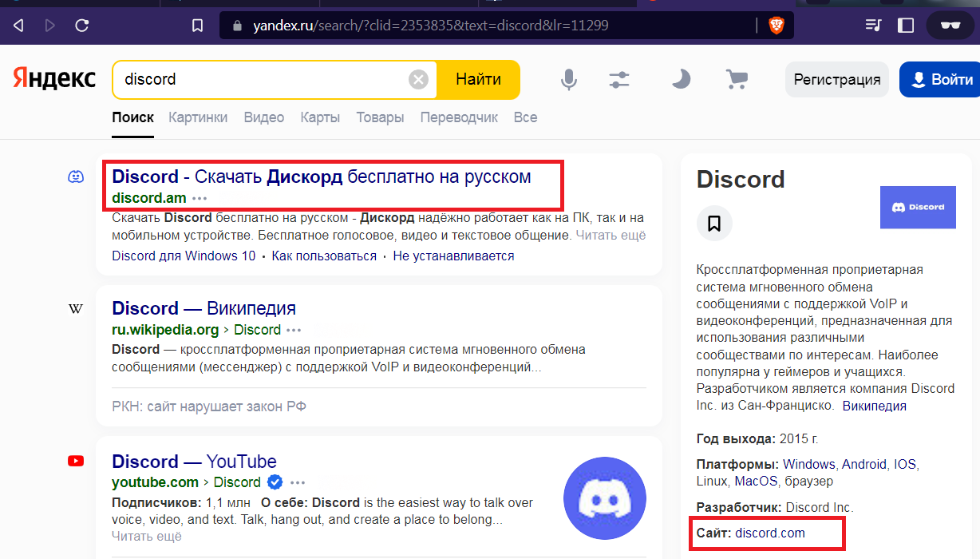Switch to the Картинки tab
The width and height of the screenshot is (980, 559).
point(198,117)
